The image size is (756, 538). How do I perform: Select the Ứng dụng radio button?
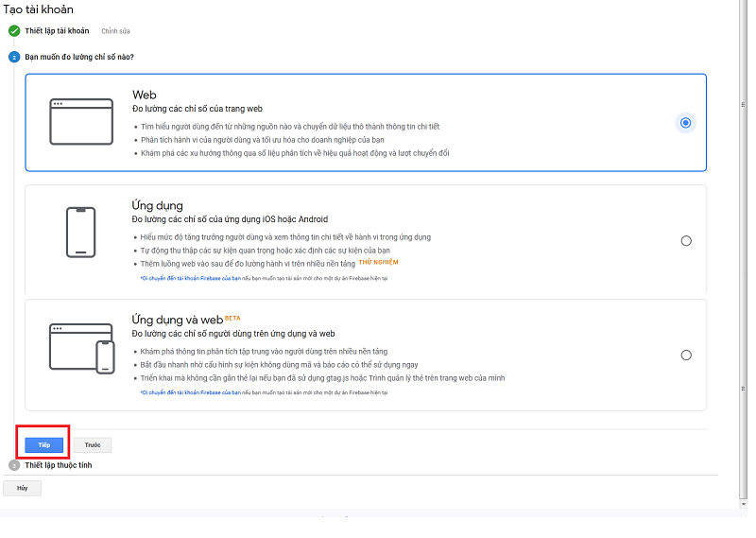point(685,240)
